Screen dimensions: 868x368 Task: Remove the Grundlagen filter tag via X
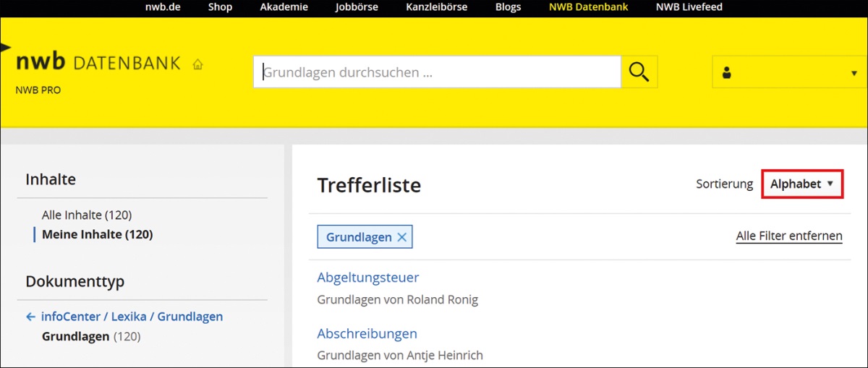point(402,237)
